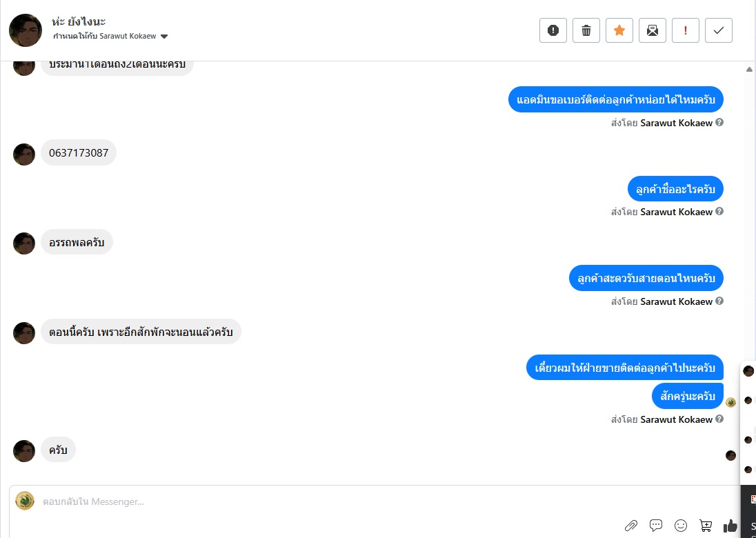Image resolution: width=756 pixels, height=538 pixels.
Task: Select the phone number 0637173087 message
Action: (x=79, y=153)
